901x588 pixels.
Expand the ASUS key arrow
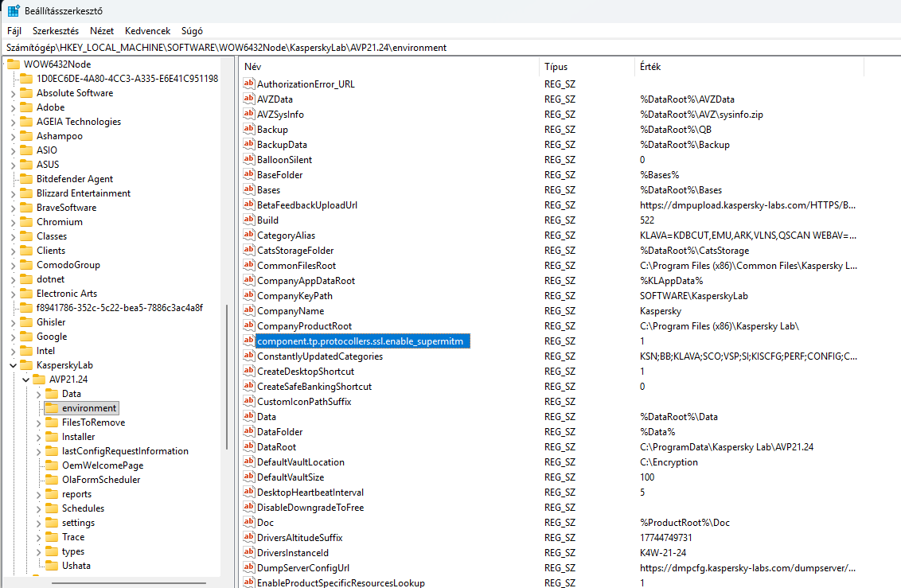[14, 165]
